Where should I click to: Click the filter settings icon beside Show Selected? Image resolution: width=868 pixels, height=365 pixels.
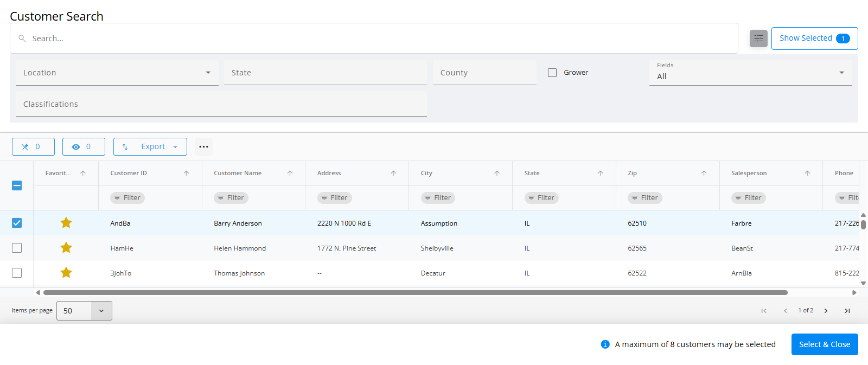[x=758, y=39]
